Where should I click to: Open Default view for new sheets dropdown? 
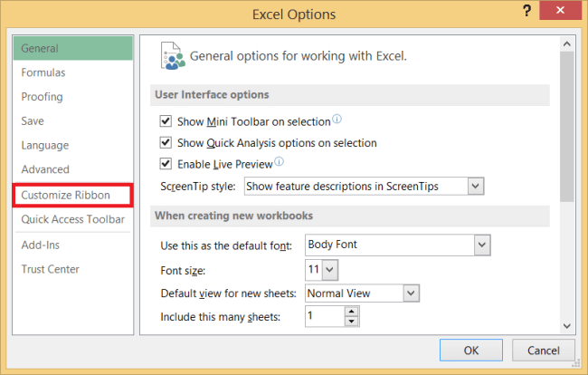[412, 293]
